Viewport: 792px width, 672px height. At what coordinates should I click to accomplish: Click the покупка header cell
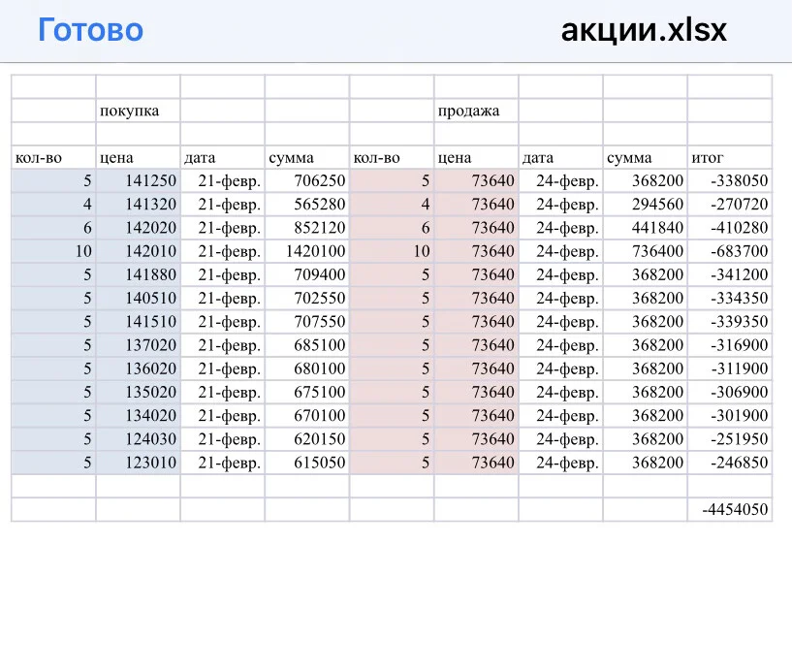[138, 111]
